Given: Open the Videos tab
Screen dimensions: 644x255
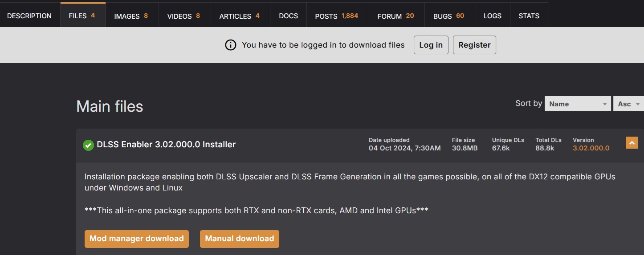Looking at the screenshot, I should pos(183,16).
